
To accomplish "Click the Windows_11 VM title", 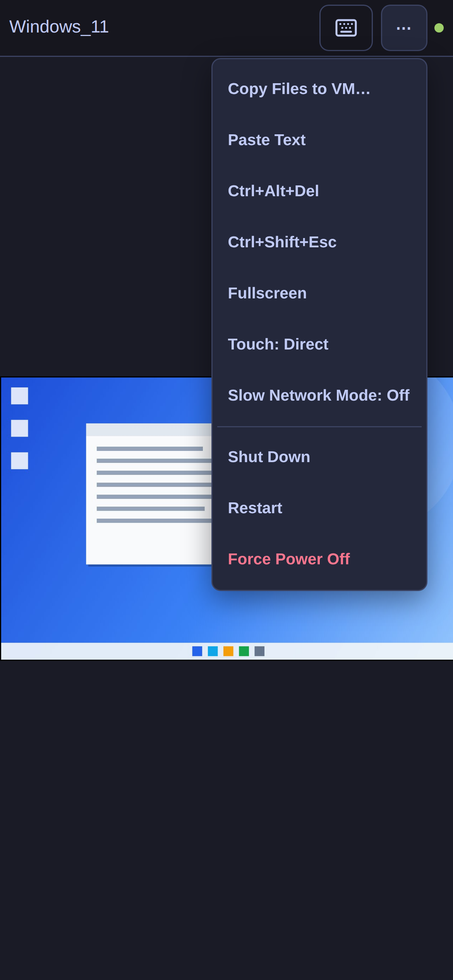I will pos(59,27).
